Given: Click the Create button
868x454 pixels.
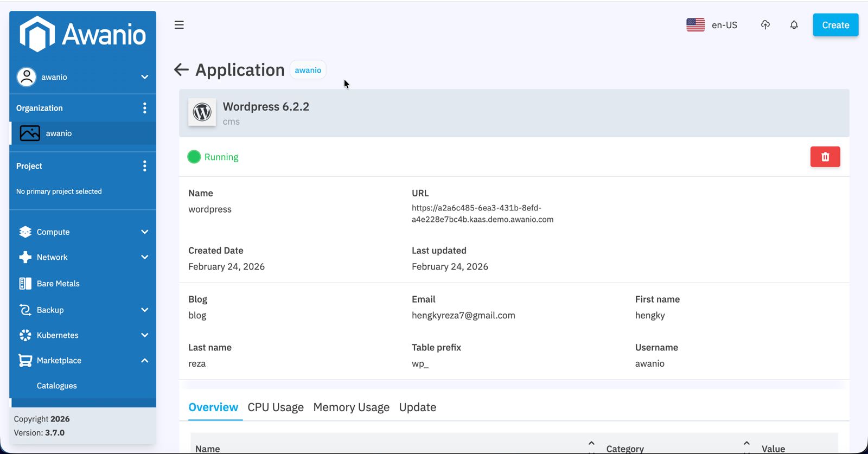Looking at the screenshot, I should 835,25.
